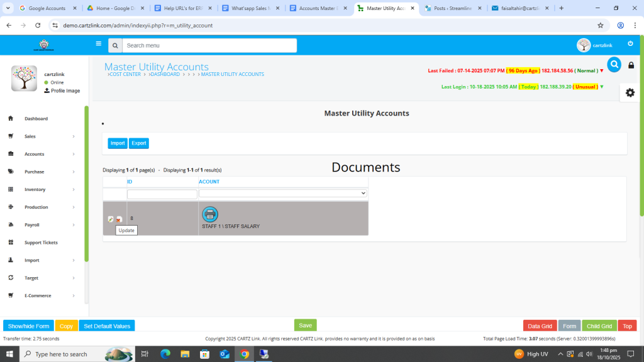Open the ACOUNT filter dropdown
This screenshot has width=644, height=362.
pyautogui.click(x=283, y=194)
